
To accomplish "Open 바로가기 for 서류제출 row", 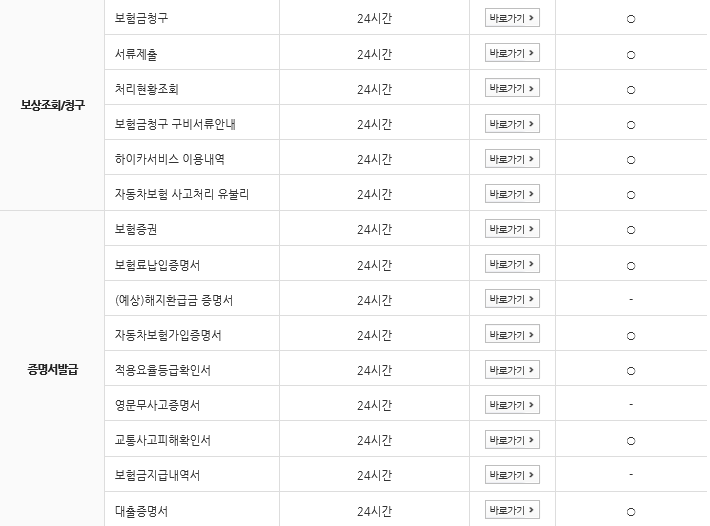I will click(x=512, y=53).
